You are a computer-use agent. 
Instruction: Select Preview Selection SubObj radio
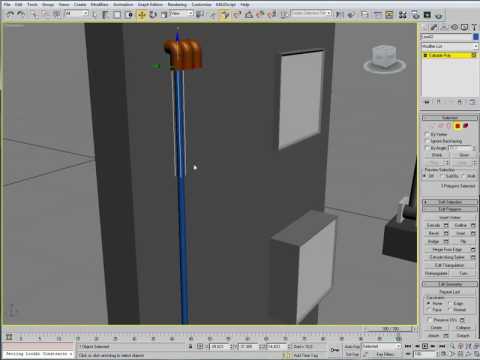tap(442, 176)
